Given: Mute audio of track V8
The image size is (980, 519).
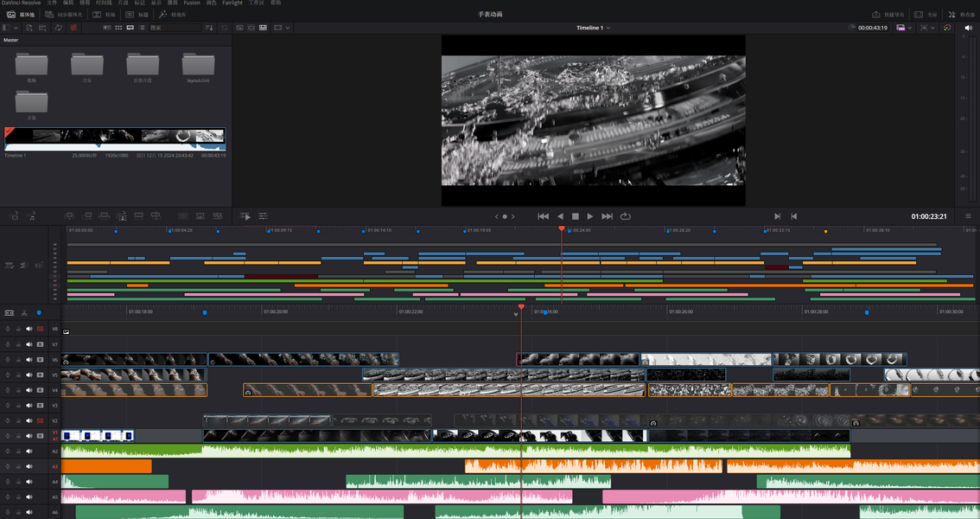Looking at the screenshot, I should point(29,329).
